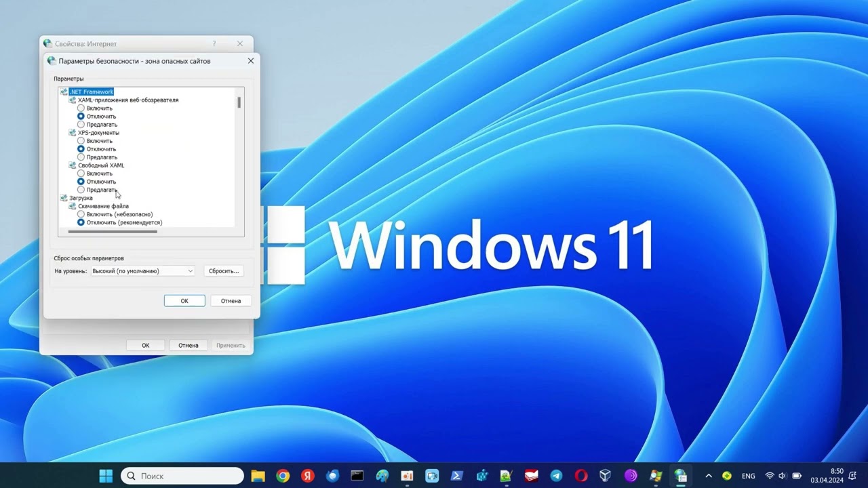
Task: Open the notification bell icon
Action: point(852,476)
